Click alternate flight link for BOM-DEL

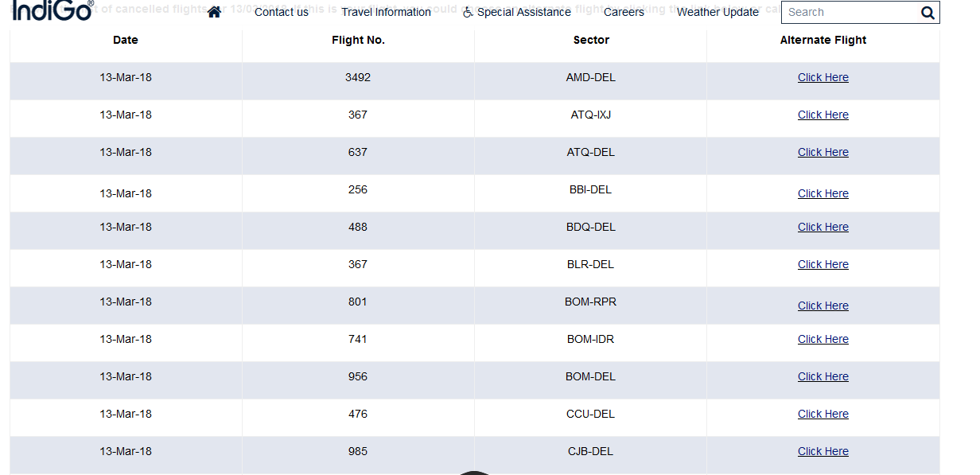(822, 376)
